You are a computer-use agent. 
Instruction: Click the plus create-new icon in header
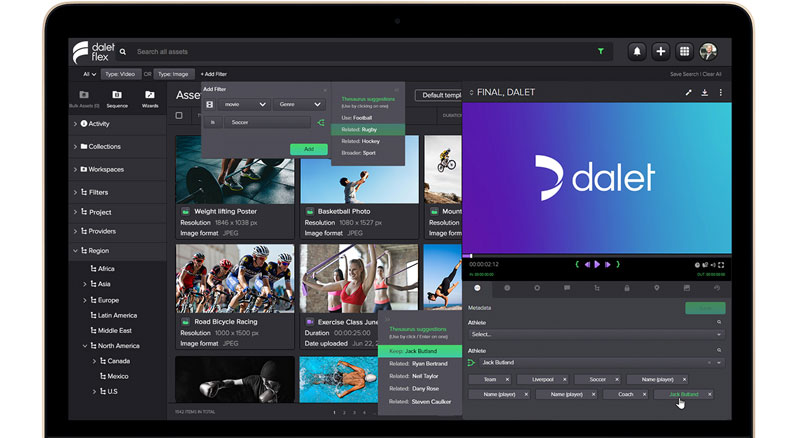[x=661, y=52]
